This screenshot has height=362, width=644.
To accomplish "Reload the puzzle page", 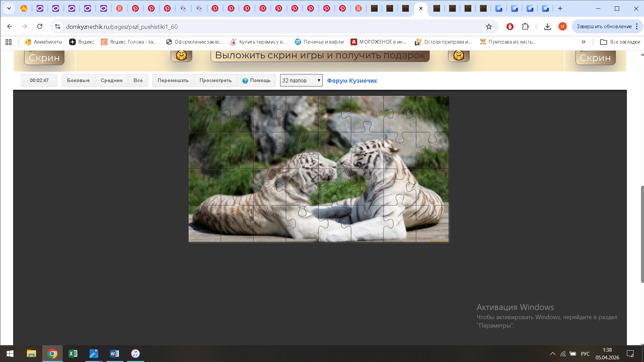I will (x=40, y=26).
